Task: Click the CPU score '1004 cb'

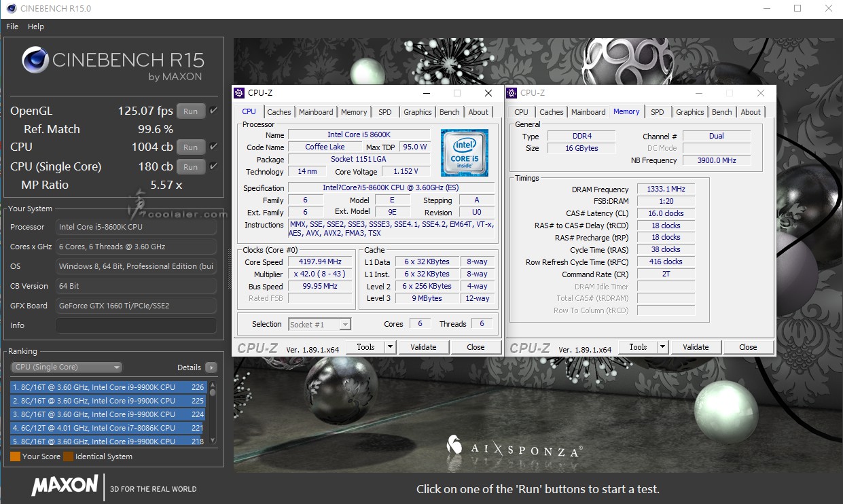Action: pyautogui.click(x=152, y=147)
